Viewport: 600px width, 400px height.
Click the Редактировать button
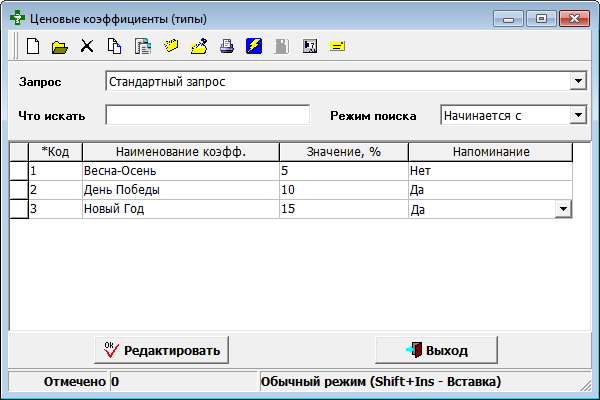[161, 350]
